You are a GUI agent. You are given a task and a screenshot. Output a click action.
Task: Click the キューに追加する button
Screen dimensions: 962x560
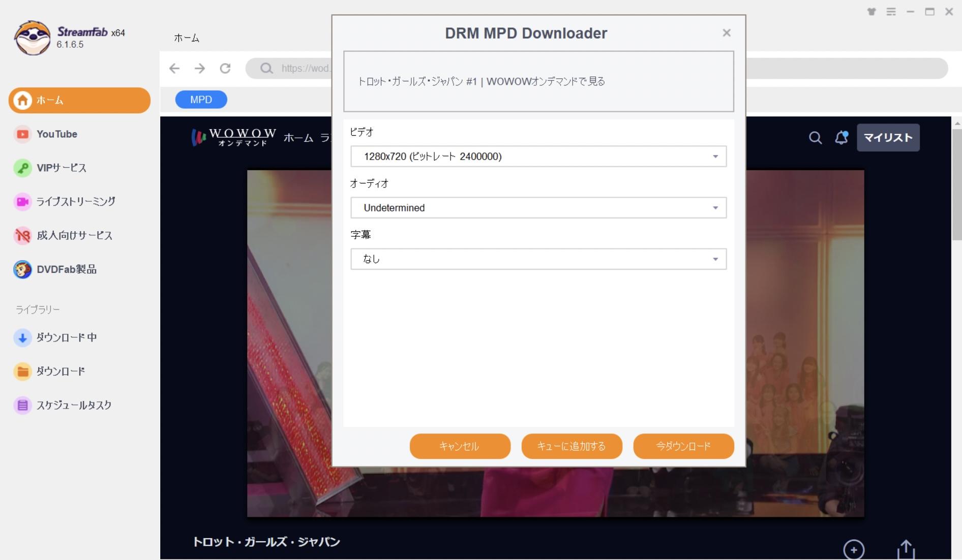(572, 446)
